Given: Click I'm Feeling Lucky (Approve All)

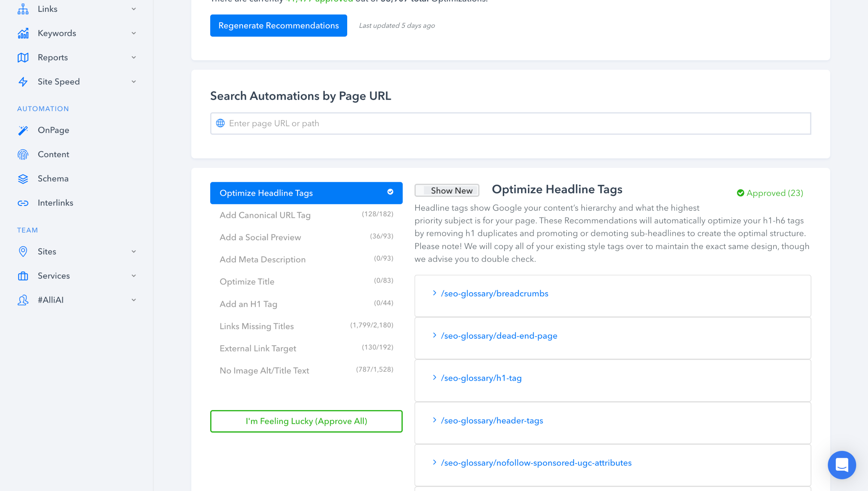Looking at the screenshot, I should pos(306,421).
